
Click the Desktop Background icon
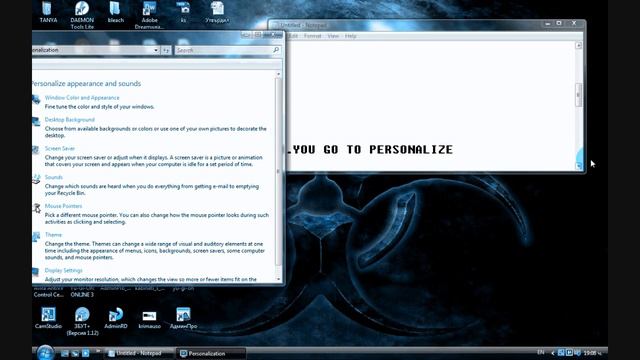pos(36,121)
